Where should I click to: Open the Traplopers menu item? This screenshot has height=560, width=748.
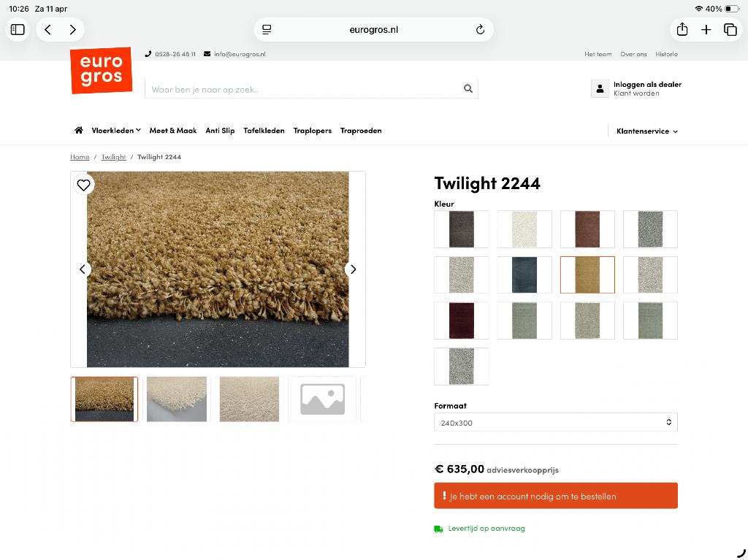point(312,130)
